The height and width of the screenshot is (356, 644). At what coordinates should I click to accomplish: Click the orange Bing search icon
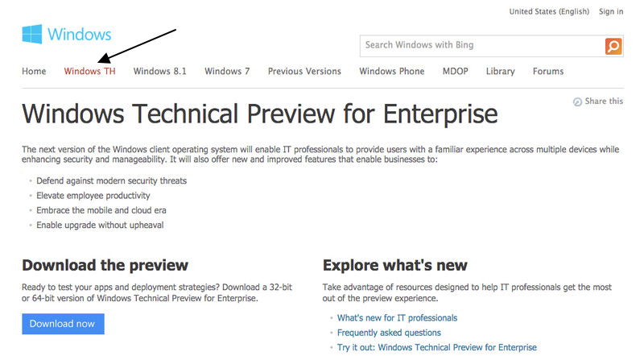coord(613,46)
